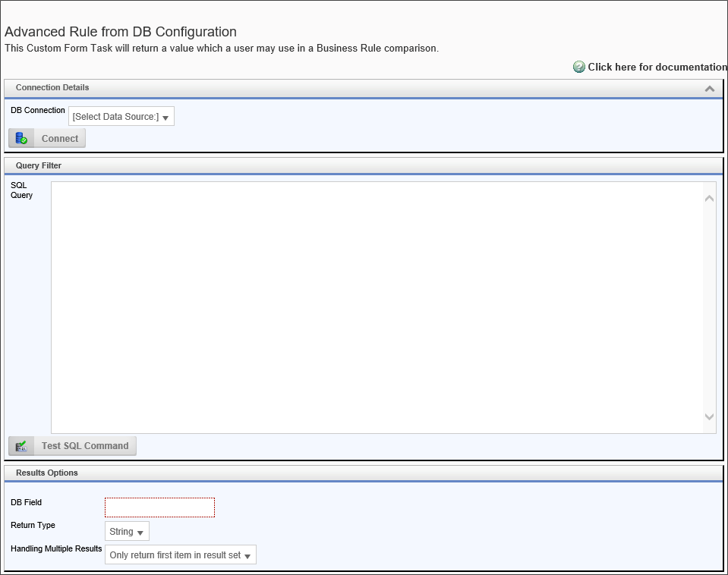The height and width of the screenshot is (575, 728).
Task: Click the Connection Details section header
Action: tap(52, 88)
